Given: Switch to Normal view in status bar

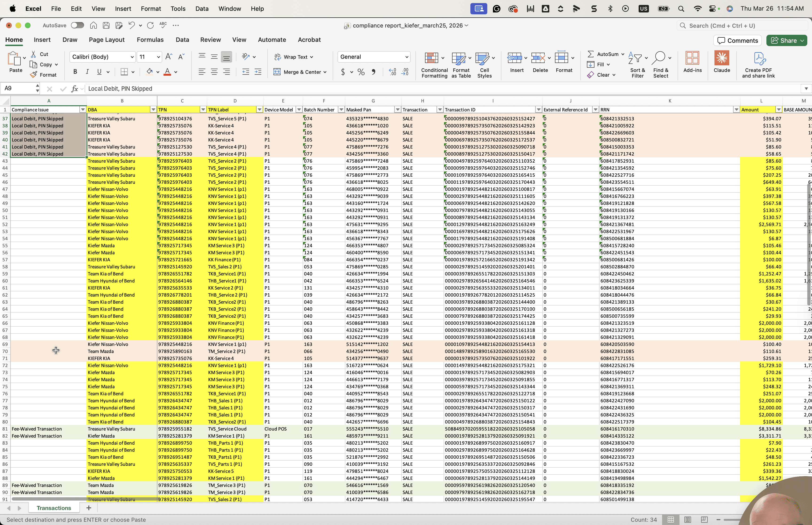Looking at the screenshot, I should point(671,520).
